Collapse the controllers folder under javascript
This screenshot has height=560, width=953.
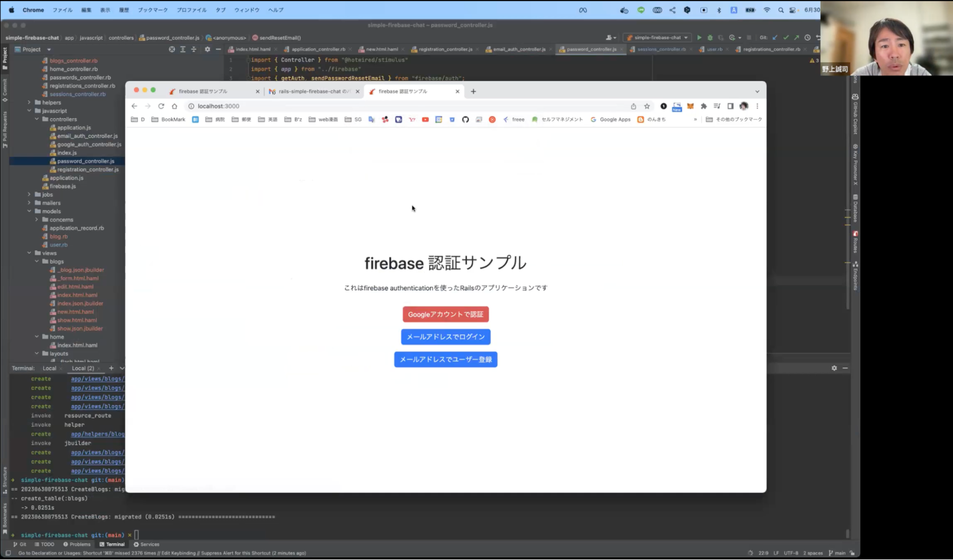pos(37,119)
